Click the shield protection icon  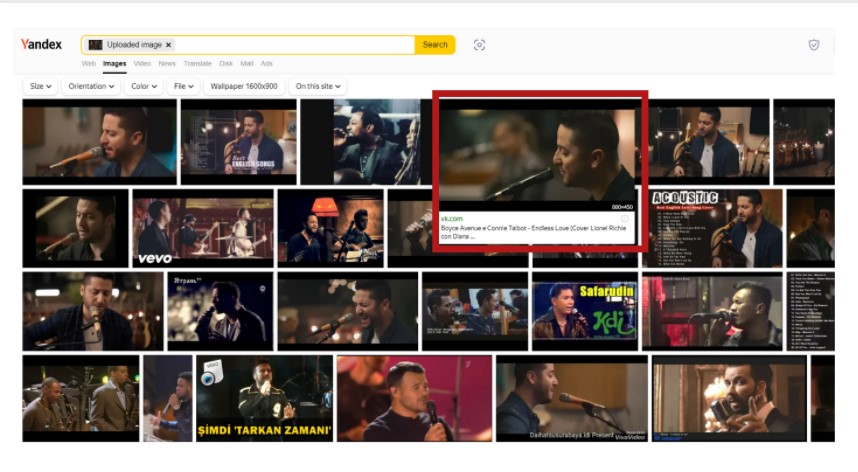[813, 45]
